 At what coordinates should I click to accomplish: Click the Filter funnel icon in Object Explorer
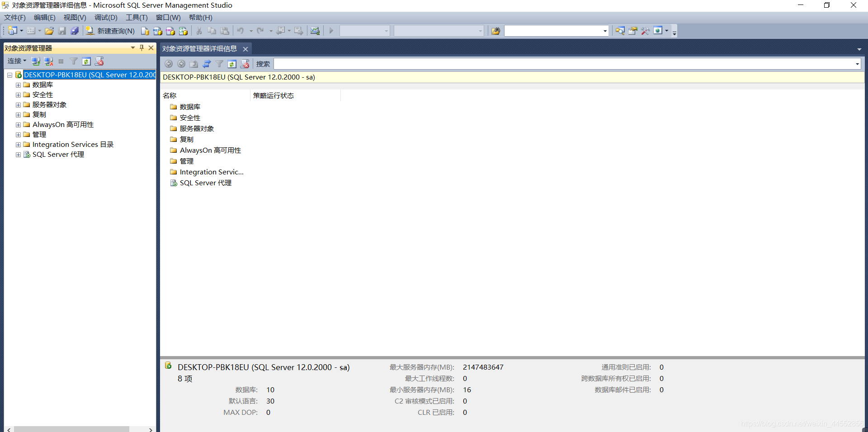click(74, 61)
